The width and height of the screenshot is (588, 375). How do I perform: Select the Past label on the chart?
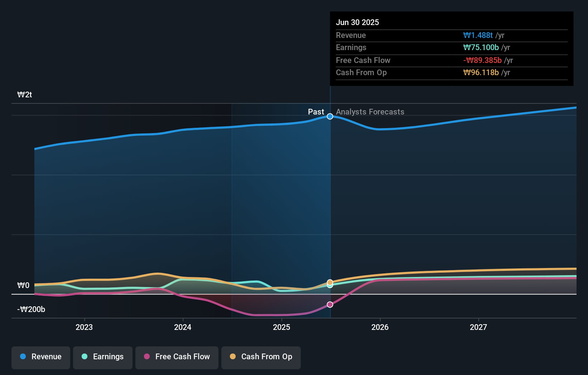[316, 112]
